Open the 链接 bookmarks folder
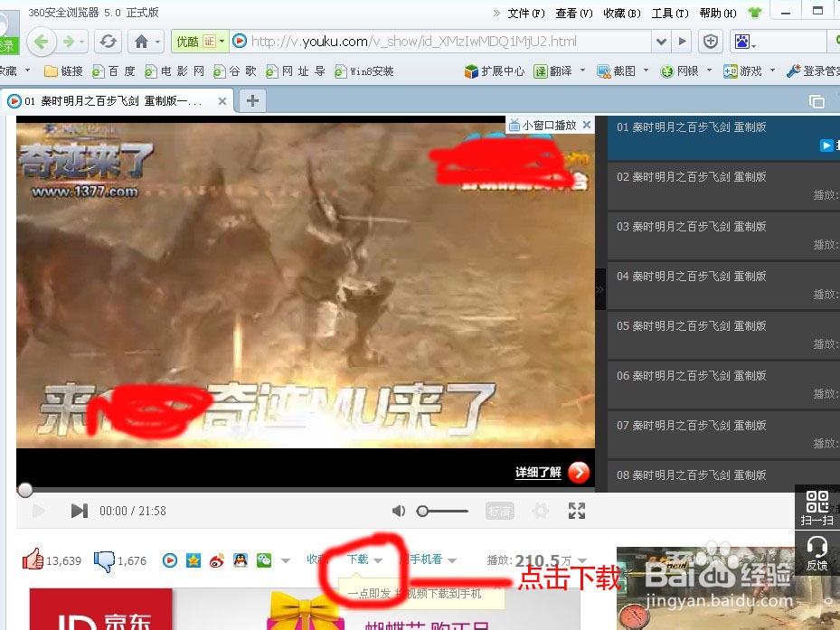Viewport: 840px width, 630px height. pyautogui.click(x=64, y=71)
